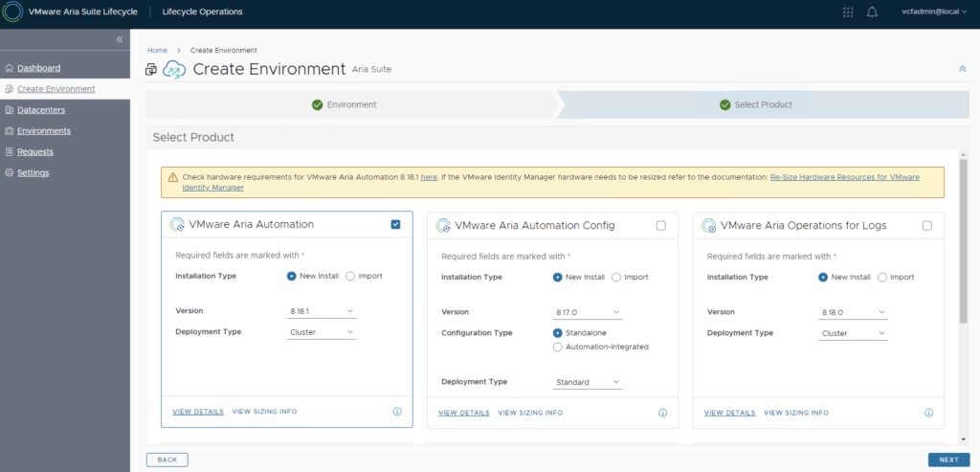Click the Environment wizard step
The image size is (980, 472).
[x=350, y=104]
